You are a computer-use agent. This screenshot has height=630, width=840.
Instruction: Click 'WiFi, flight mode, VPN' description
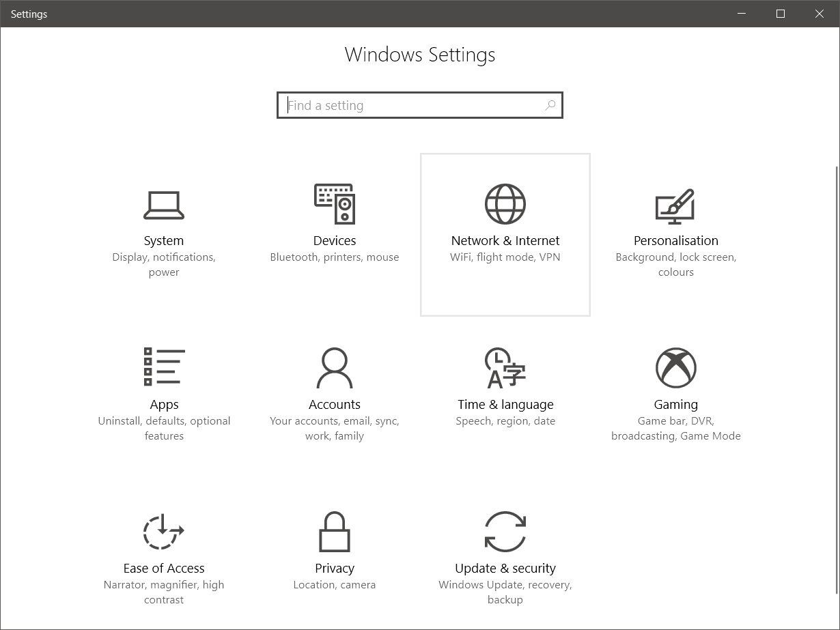pos(505,257)
